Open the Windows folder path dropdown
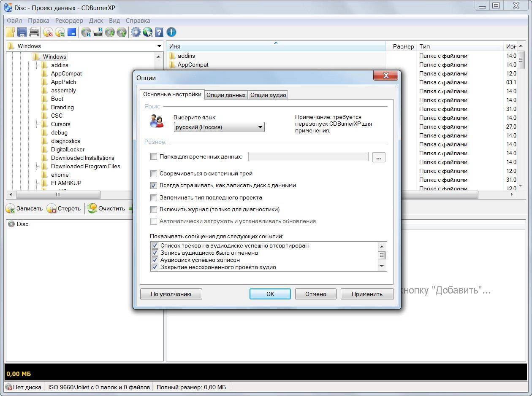 159,46
